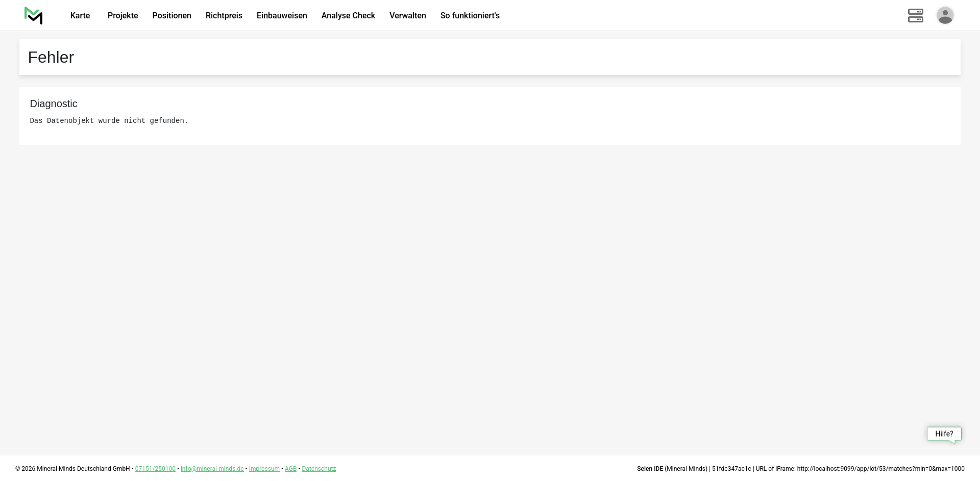Open the Impressum footer link
This screenshot has height=481, width=980.
click(264, 469)
